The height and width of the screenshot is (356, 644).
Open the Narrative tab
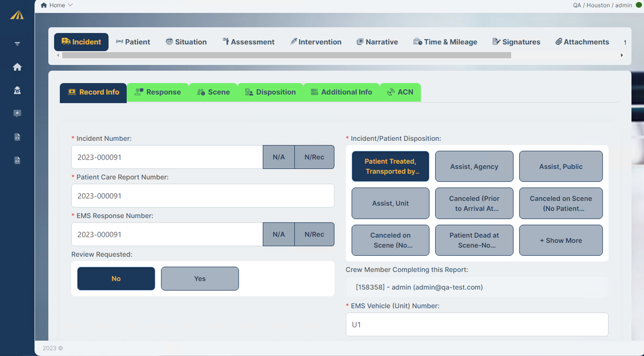click(x=377, y=42)
